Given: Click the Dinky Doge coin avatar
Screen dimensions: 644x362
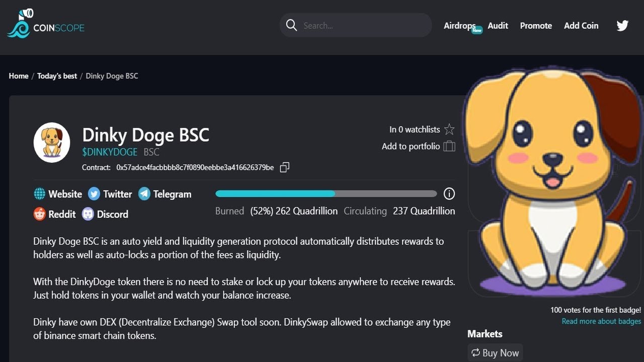Looking at the screenshot, I should [x=52, y=142].
